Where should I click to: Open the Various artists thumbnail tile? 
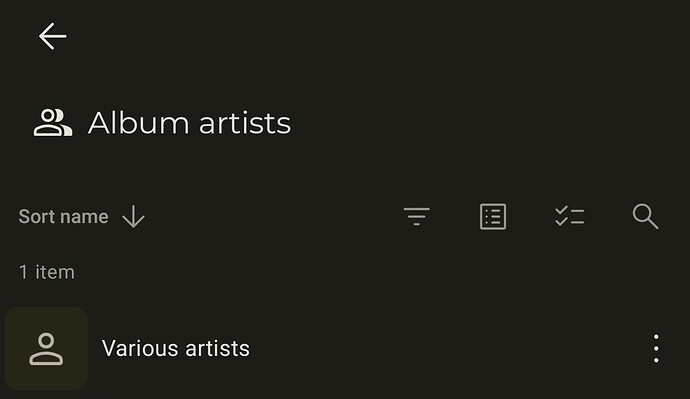[46, 348]
